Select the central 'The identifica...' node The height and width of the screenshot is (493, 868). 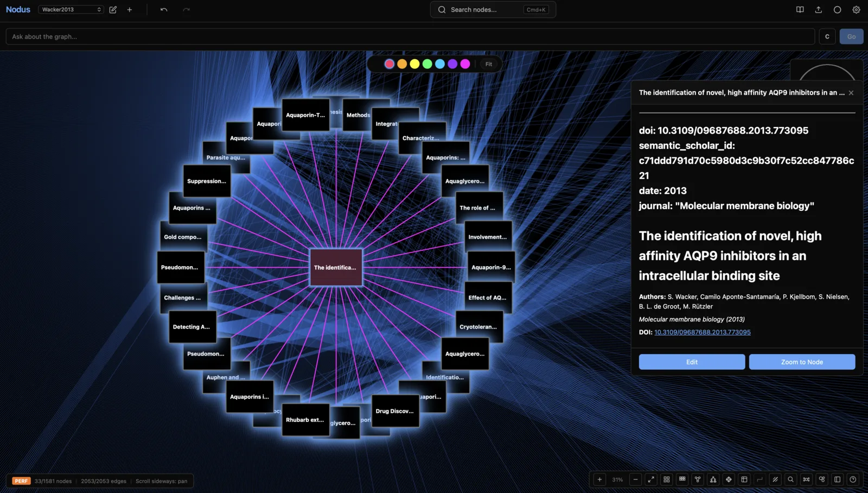pyautogui.click(x=336, y=267)
